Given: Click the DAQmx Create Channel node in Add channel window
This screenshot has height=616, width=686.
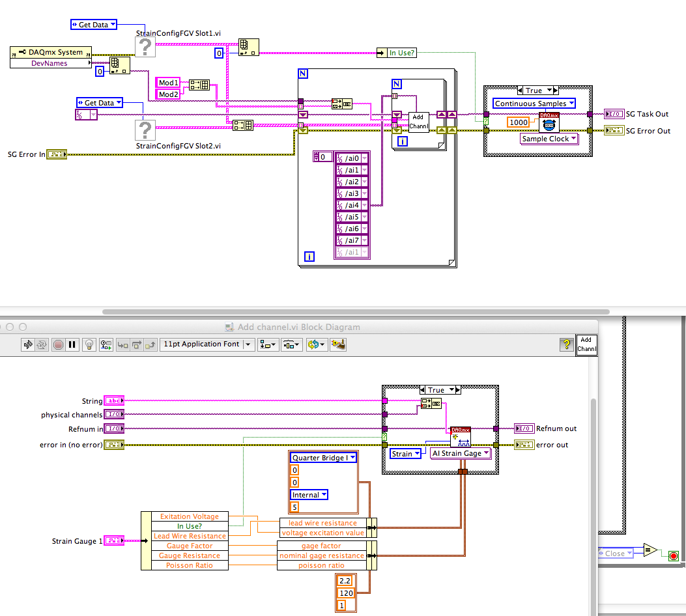Looking at the screenshot, I should (460, 437).
